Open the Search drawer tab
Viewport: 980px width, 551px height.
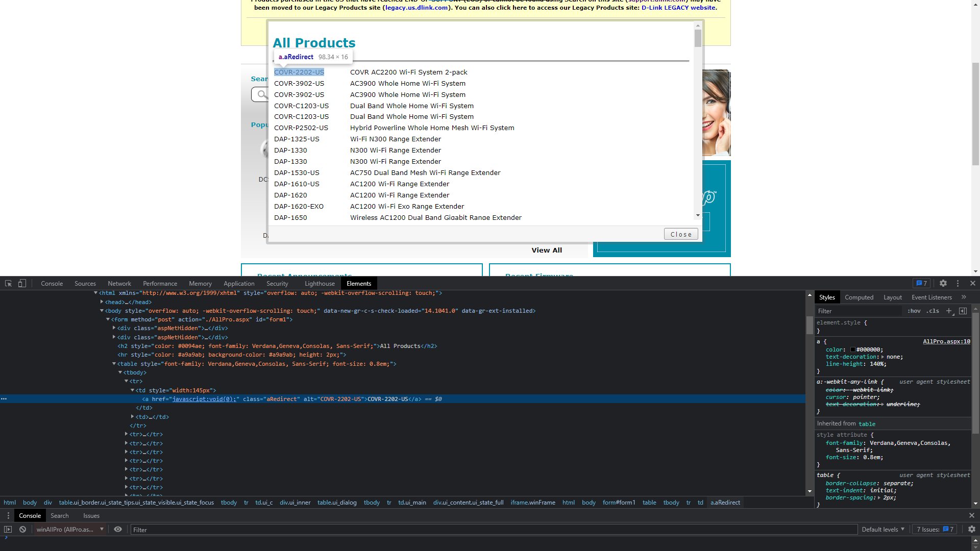(60, 516)
